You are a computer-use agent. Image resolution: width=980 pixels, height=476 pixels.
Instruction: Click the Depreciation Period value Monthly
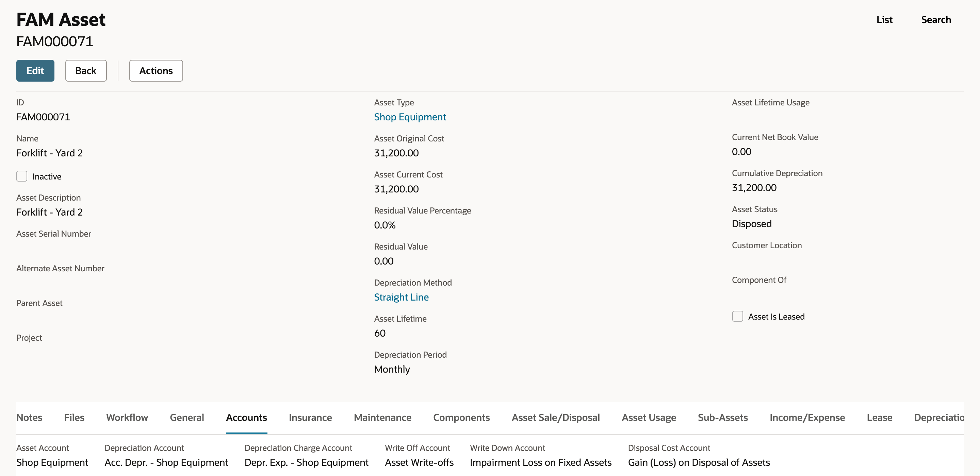click(392, 369)
